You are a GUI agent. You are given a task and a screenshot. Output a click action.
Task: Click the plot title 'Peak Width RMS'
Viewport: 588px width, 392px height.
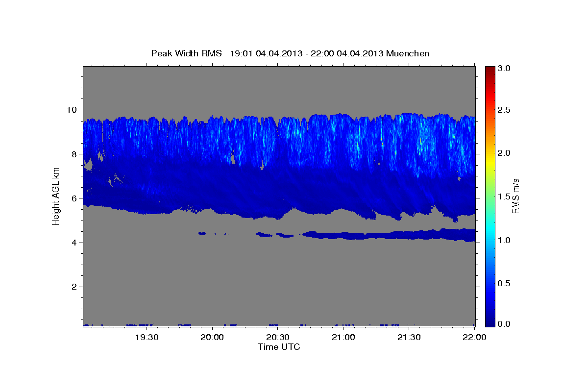coord(186,53)
